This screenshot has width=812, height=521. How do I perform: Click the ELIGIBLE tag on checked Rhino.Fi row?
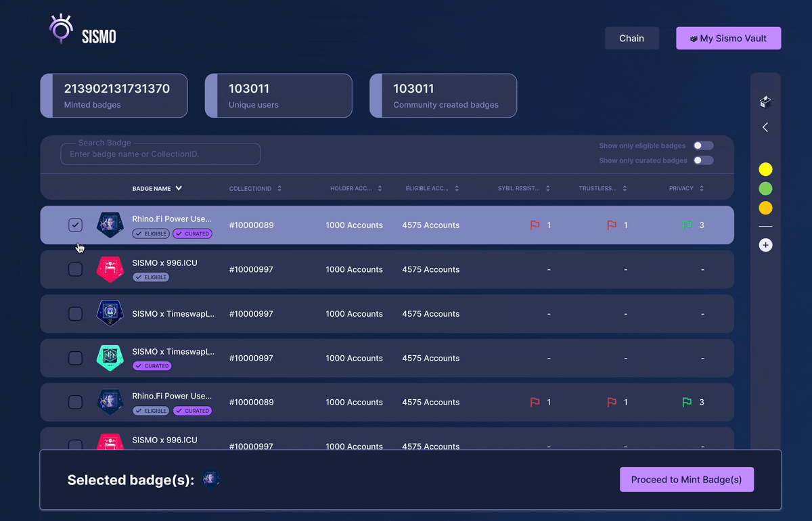pos(151,233)
